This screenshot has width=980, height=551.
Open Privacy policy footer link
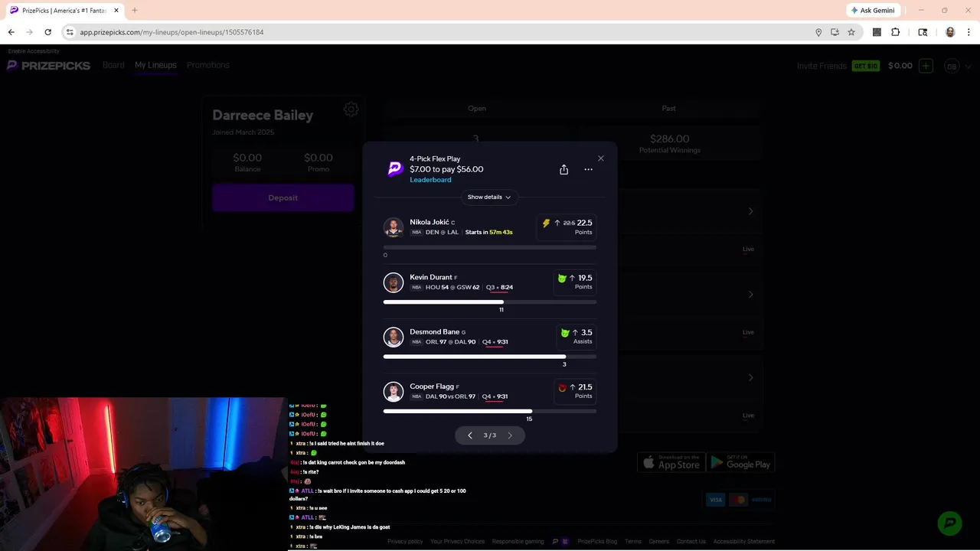coord(405,541)
